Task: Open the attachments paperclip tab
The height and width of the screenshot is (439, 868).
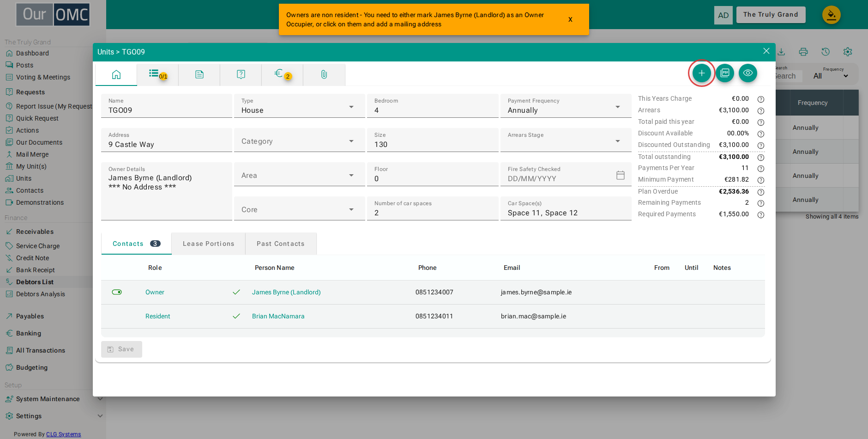Action: click(x=324, y=74)
